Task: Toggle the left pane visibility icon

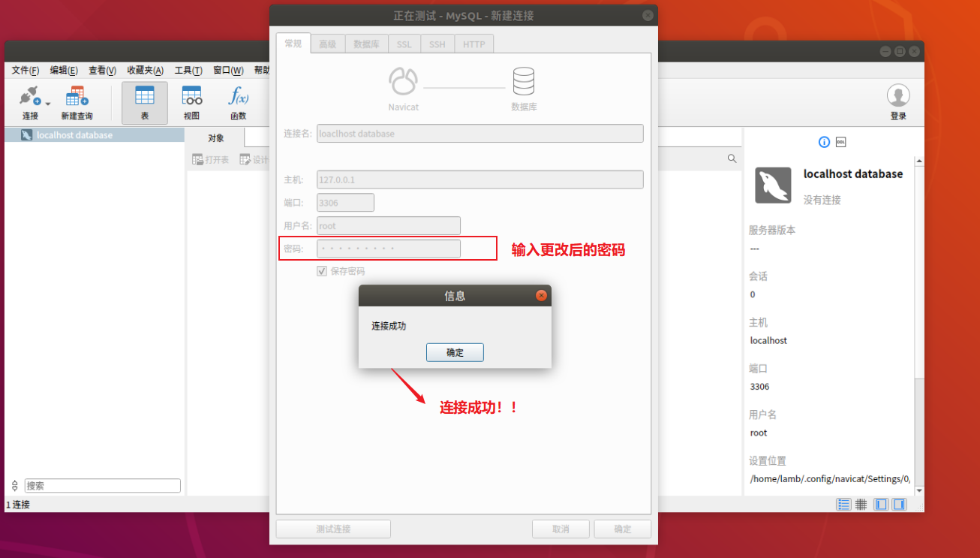Action: pyautogui.click(x=882, y=505)
